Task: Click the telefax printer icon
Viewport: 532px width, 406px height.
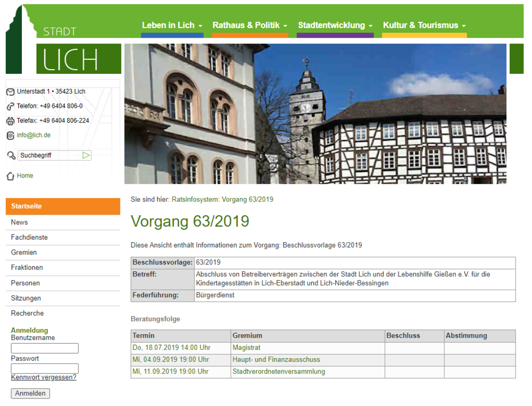Action: (x=10, y=121)
